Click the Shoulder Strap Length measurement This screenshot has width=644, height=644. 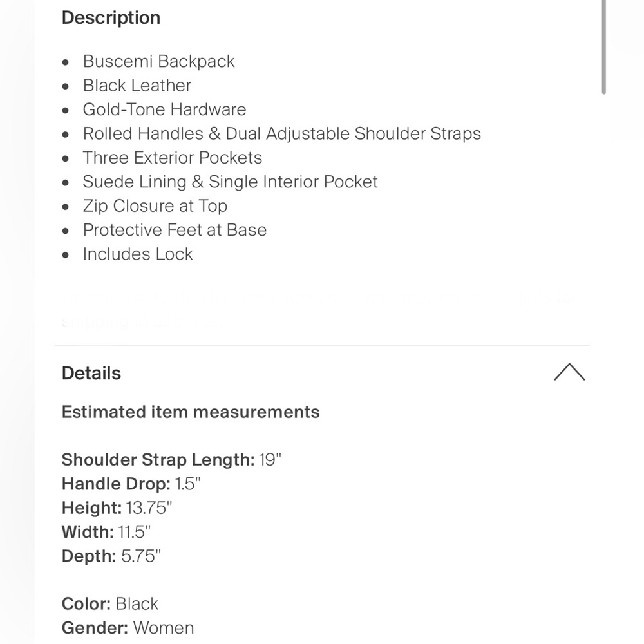(171, 460)
